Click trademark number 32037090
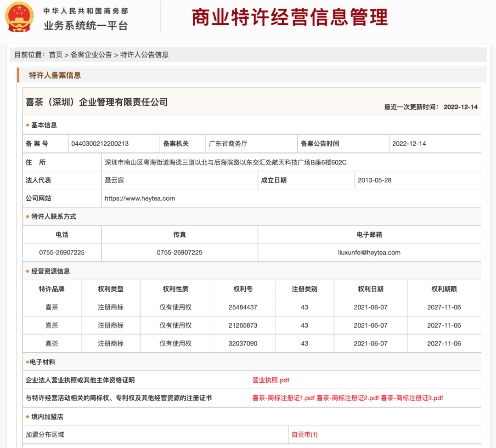The height and width of the screenshot is (448, 496). point(243,343)
